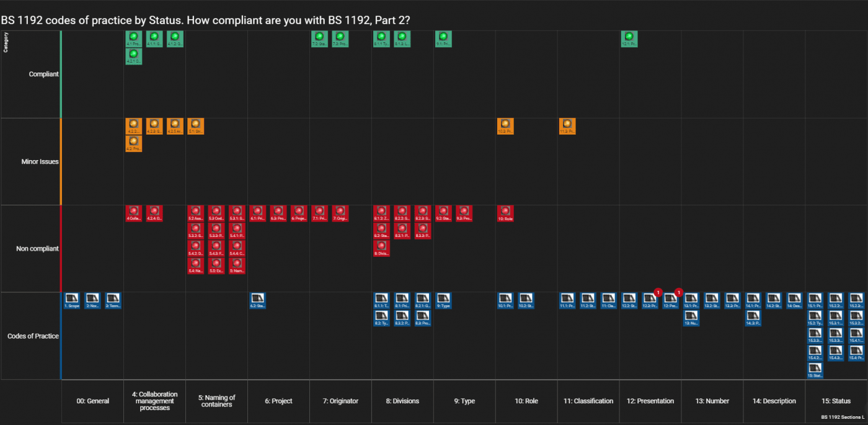Select the blue '15: Stat...' card
Image resolution: width=868 pixels, height=425 pixels.
(x=815, y=370)
